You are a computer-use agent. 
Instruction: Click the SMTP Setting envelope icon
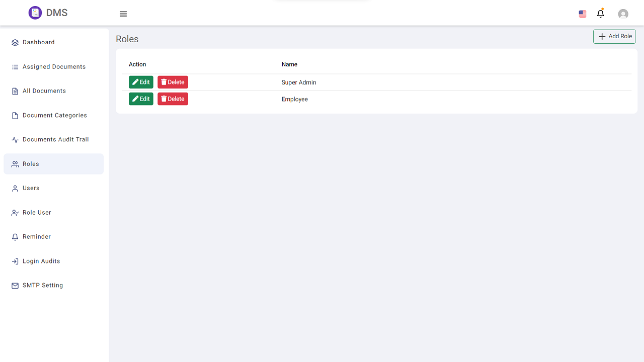click(15, 285)
